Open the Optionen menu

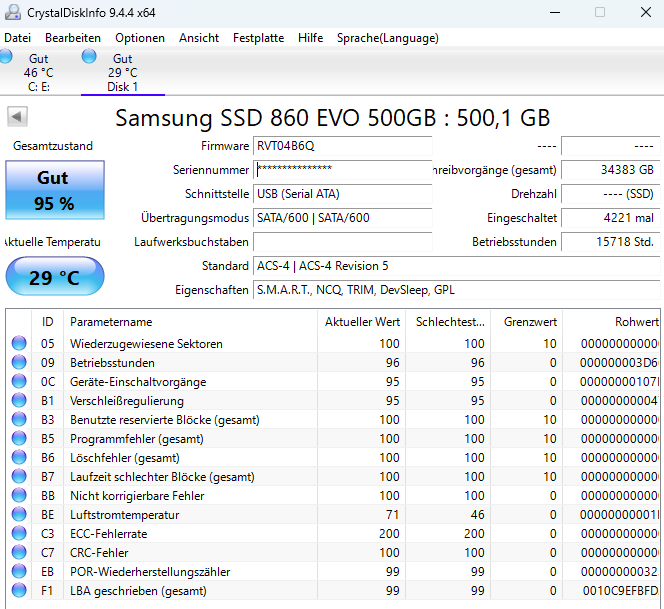click(x=140, y=38)
